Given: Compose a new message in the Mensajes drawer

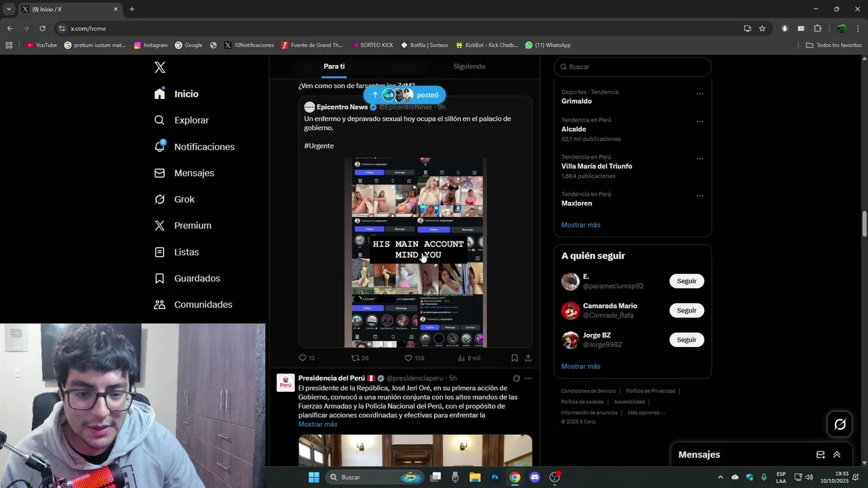Looking at the screenshot, I should click(821, 455).
